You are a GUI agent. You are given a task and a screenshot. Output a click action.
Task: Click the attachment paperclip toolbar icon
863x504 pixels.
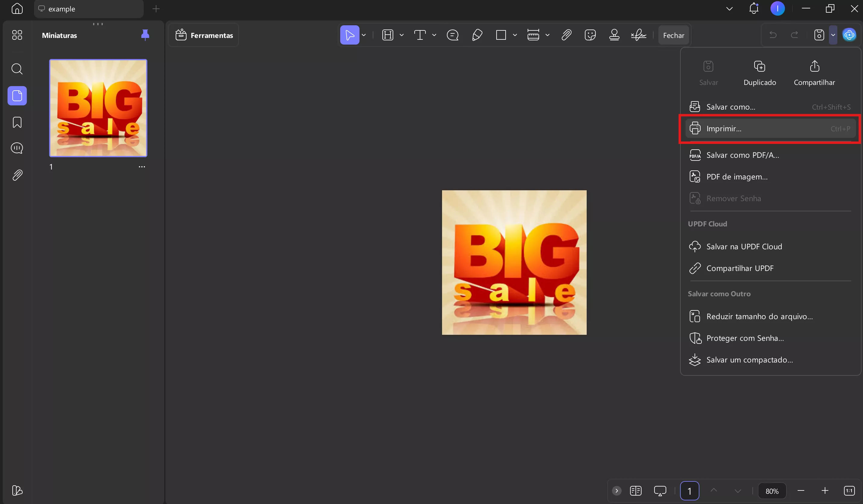tap(566, 35)
